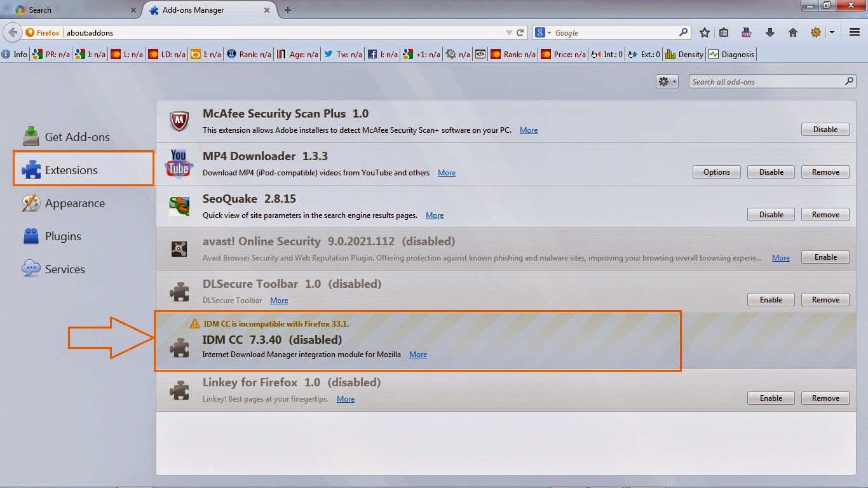
Task: Click the gear n/a parameter in SeoQuake bar
Action: pyautogui.click(x=458, y=55)
